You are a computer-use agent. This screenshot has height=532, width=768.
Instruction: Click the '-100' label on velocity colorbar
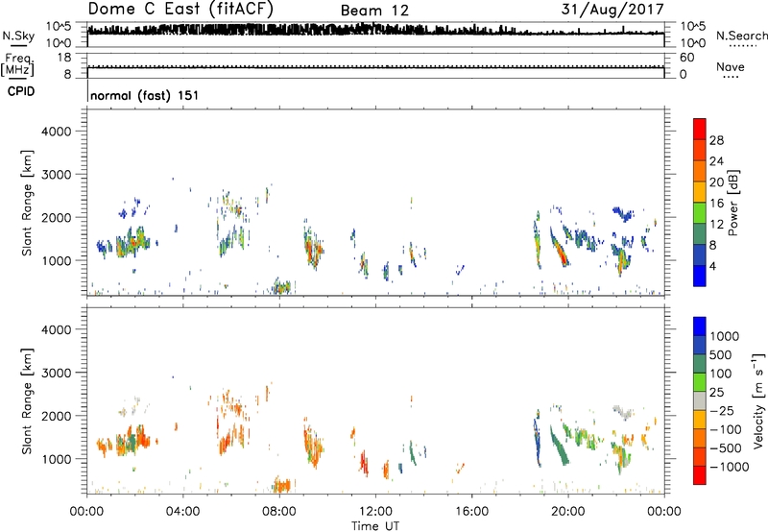tap(726, 429)
